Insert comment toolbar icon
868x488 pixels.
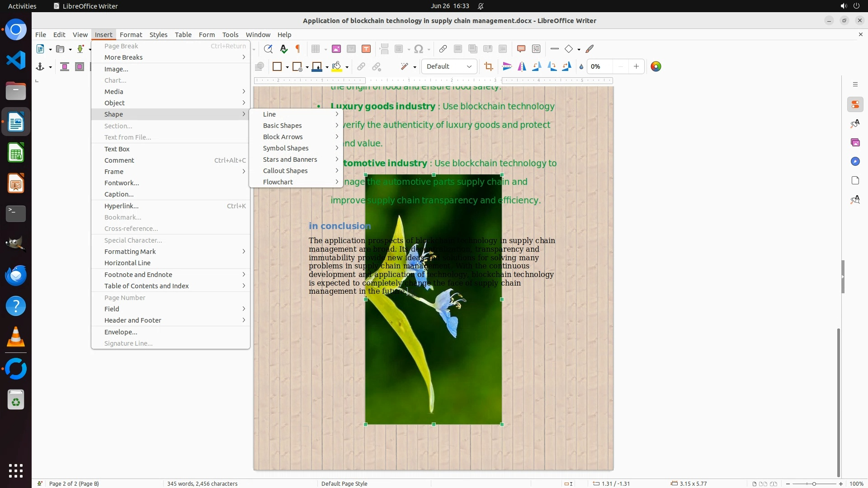click(521, 49)
